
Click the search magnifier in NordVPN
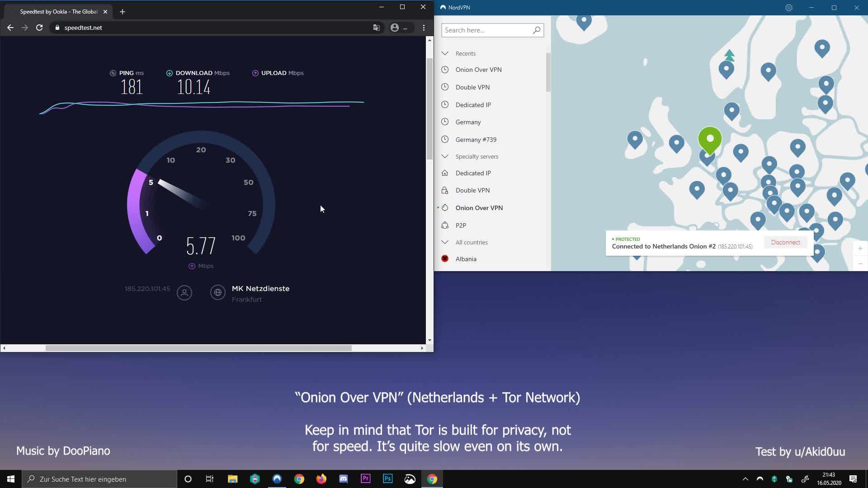point(537,30)
